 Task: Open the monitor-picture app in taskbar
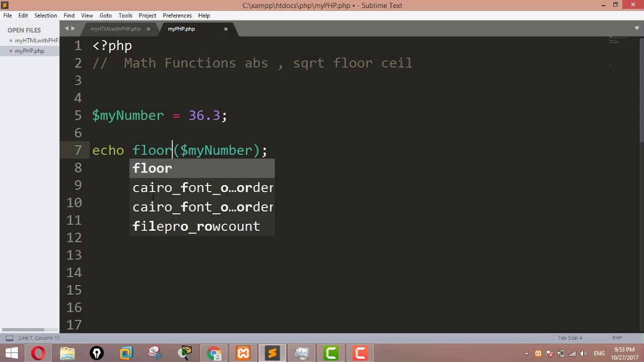[302, 353]
